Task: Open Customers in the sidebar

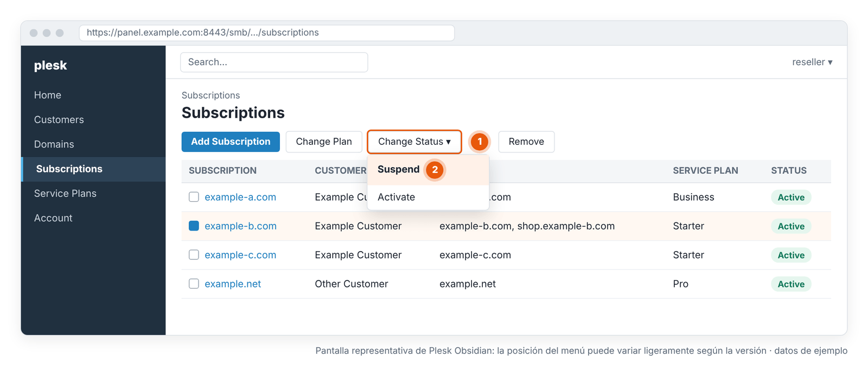Action: [x=59, y=119]
